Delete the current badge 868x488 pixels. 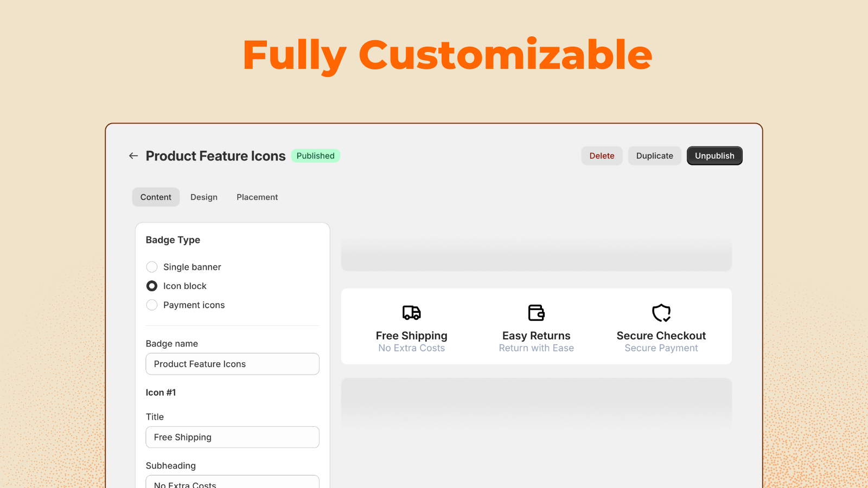(x=602, y=156)
